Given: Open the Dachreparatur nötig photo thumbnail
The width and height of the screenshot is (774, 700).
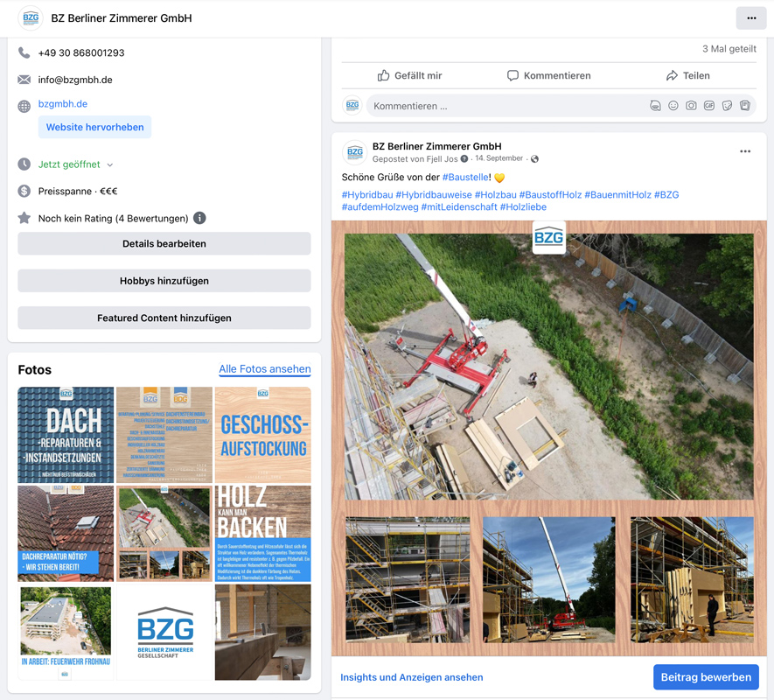Looking at the screenshot, I should click(x=66, y=534).
